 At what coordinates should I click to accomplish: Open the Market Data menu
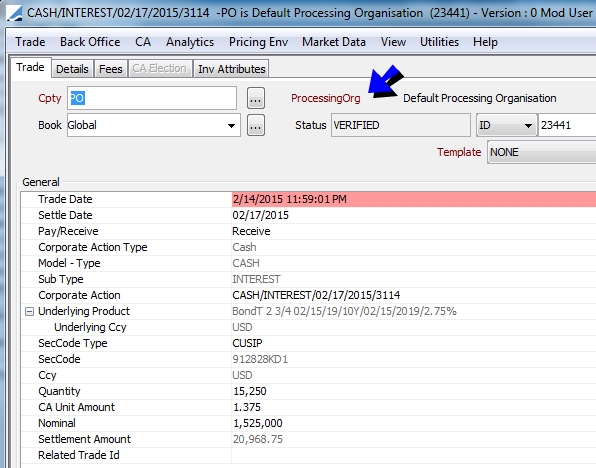click(x=334, y=42)
